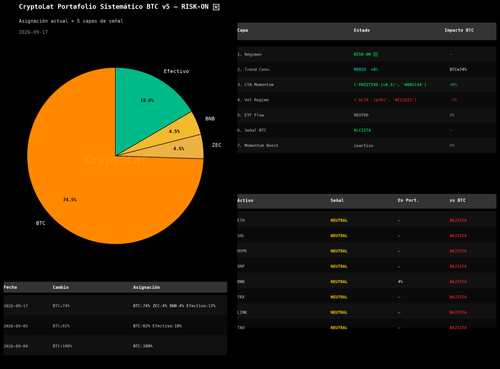500x369 pixels.
Task: Click the 'Activo' column header
Action: click(x=245, y=200)
